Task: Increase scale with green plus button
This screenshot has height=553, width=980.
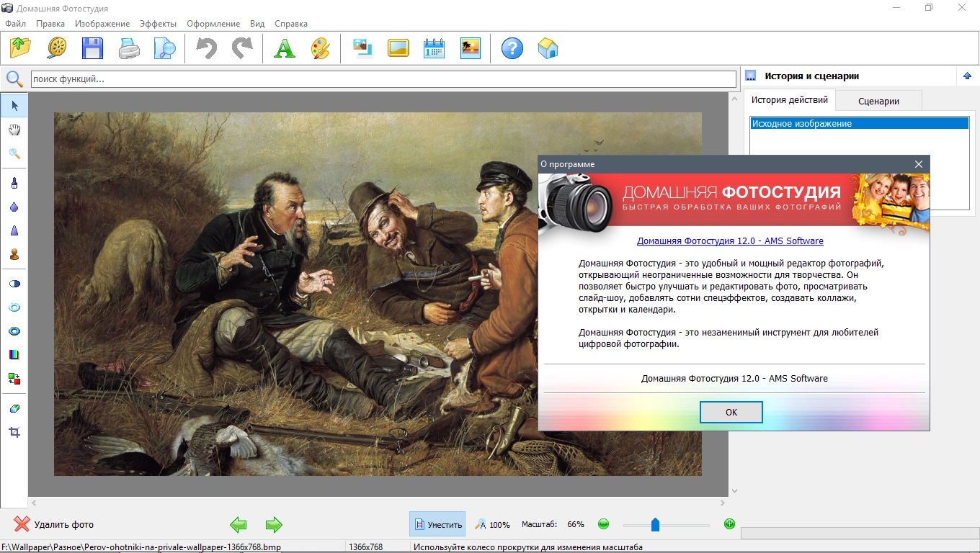Action: point(729,524)
